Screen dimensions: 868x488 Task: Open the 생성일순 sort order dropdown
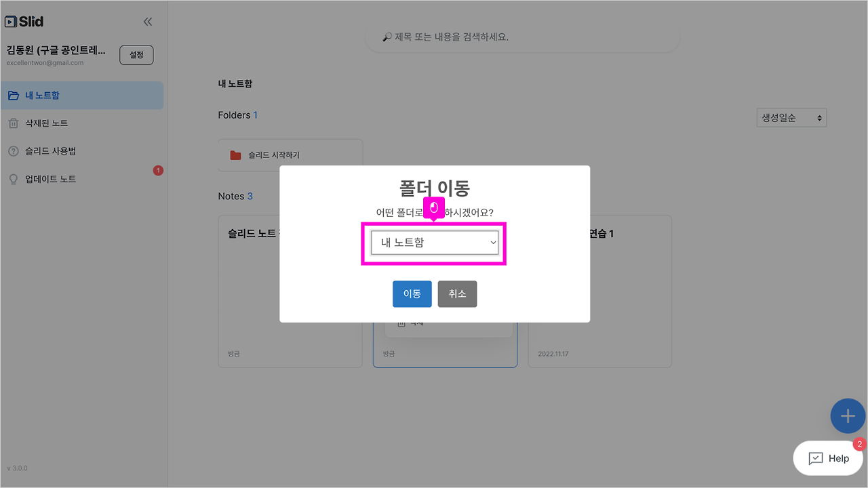click(x=791, y=117)
